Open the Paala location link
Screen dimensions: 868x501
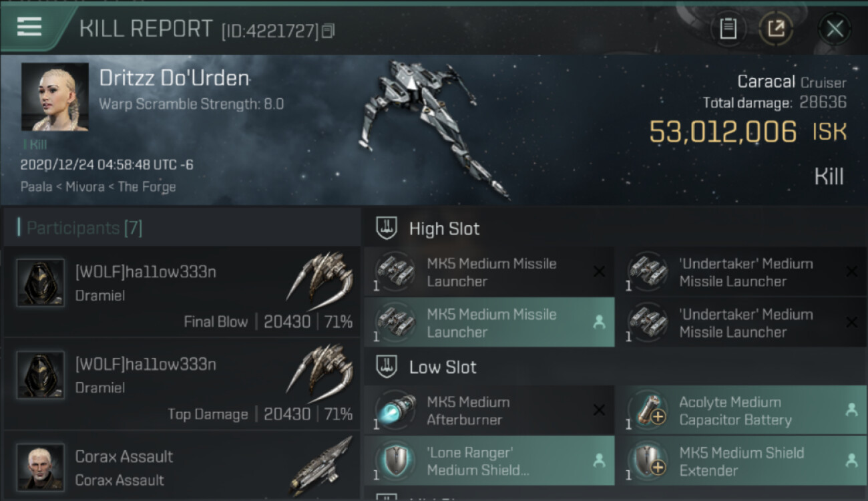coord(36,186)
